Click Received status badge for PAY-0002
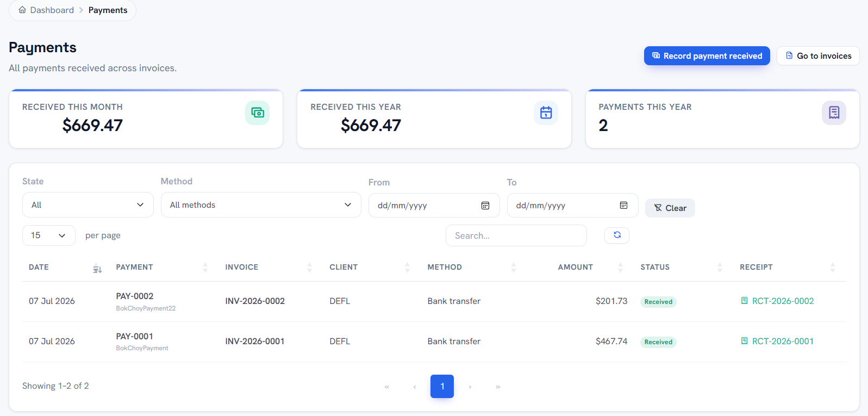 pos(658,302)
